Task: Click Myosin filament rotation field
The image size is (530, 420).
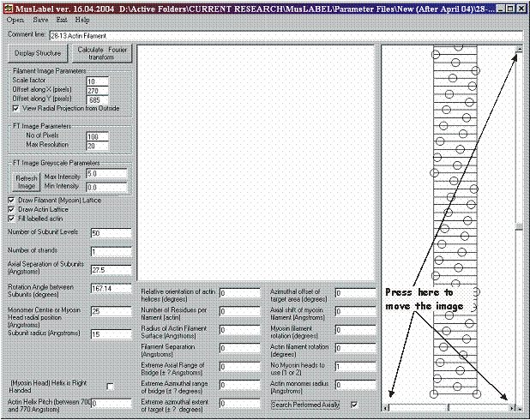Action: pos(356,330)
